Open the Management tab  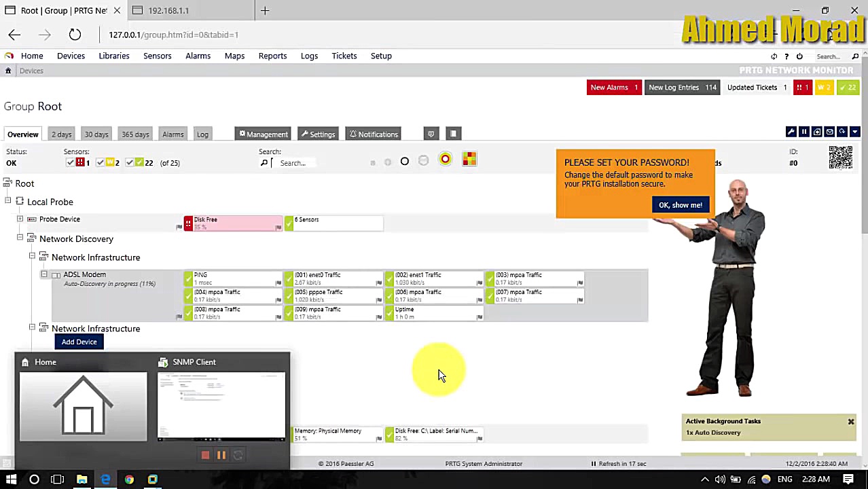pyautogui.click(x=264, y=134)
